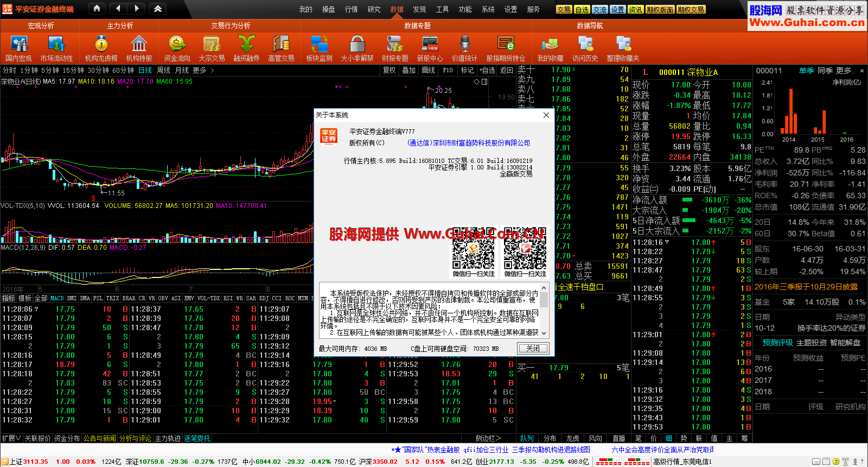Viewport: 868px width, 467px height.
Task: Switch chart to 60分钟 period
Action: 123,70
